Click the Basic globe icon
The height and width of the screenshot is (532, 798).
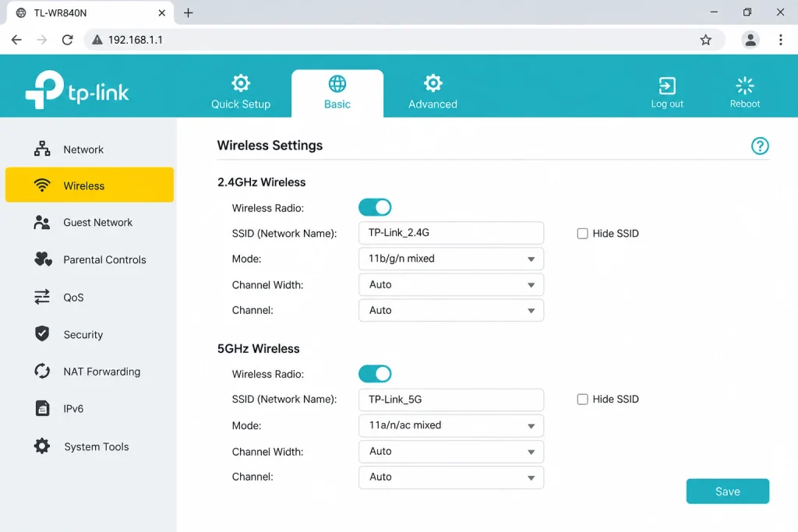(337, 83)
